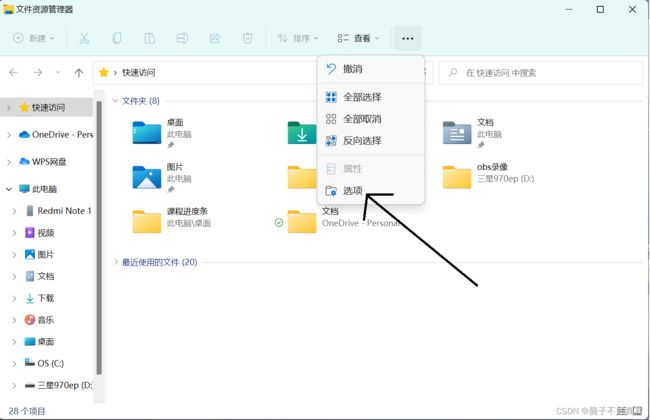Choose 全部选择 in the menu
Image resolution: width=650 pixels, height=420 pixels.
click(x=371, y=97)
